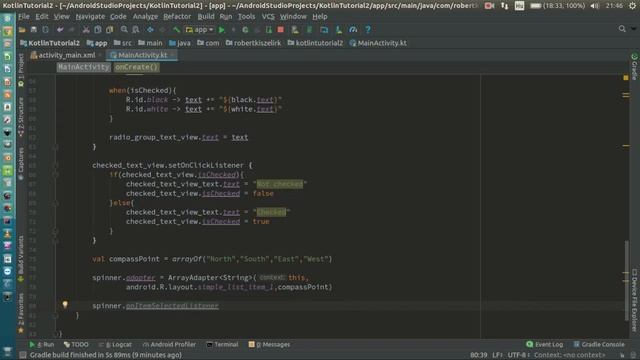Click the Find magnifier icon
This screenshot has width=640, height=360.
(x=124, y=29)
